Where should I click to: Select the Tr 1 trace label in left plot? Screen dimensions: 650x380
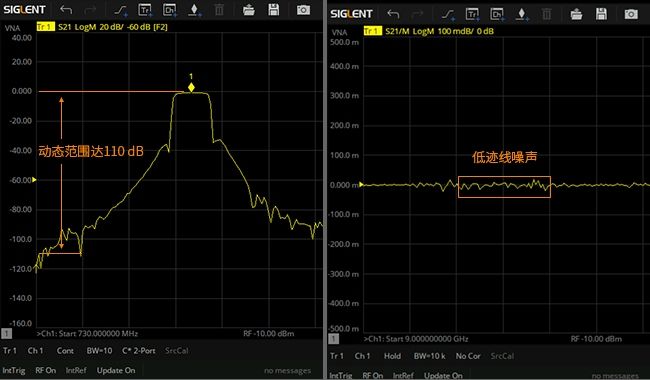(45, 27)
